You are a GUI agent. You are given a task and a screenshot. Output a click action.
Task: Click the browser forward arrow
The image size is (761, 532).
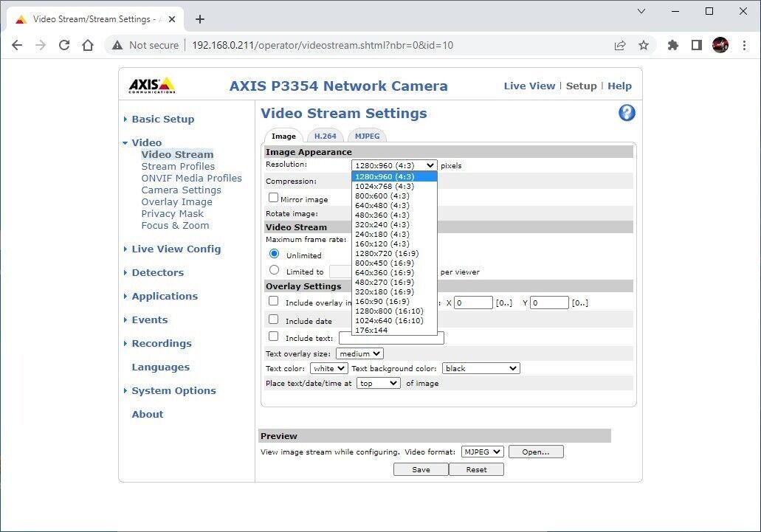[41, 45]
